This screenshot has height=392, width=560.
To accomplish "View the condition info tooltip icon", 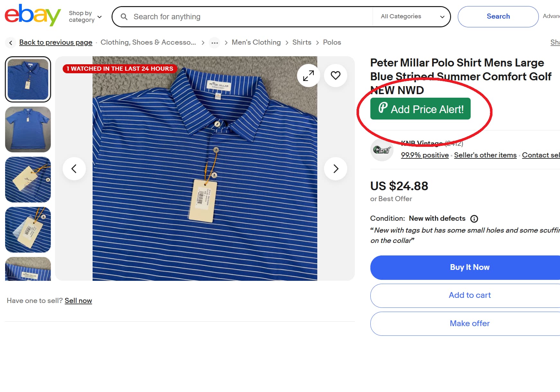I will (474, 218).
